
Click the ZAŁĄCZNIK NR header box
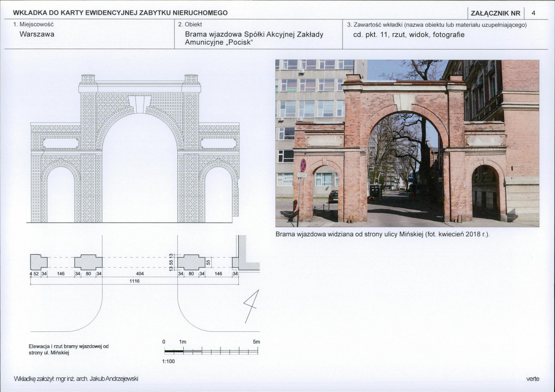click(496, 13)
